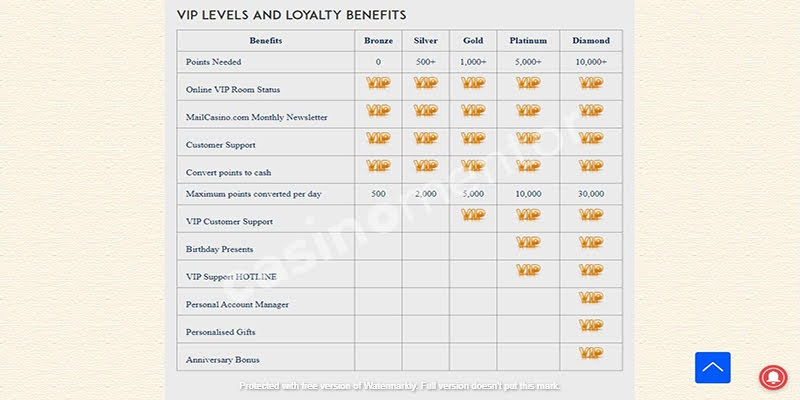Click the Silver VIP icon for Convert points to cash
Image resolution: width=800 pixels, height=400 pixels.
tap(425, 166)
